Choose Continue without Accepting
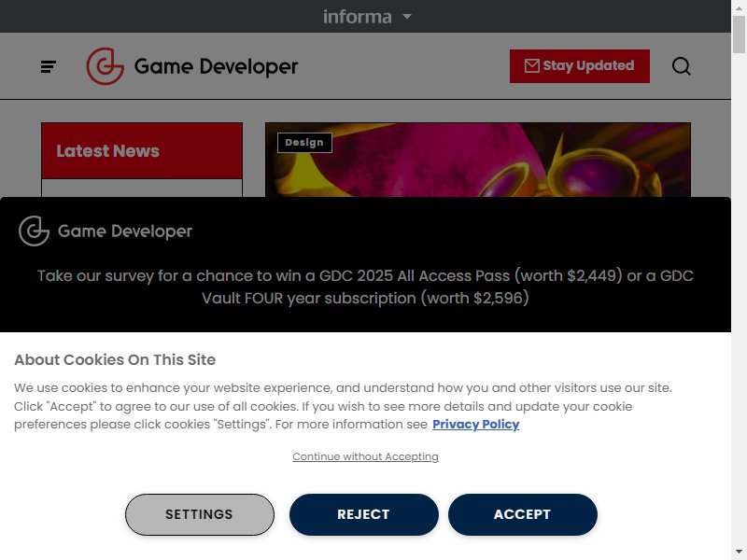747x560 pixels. tap(365, 456)
